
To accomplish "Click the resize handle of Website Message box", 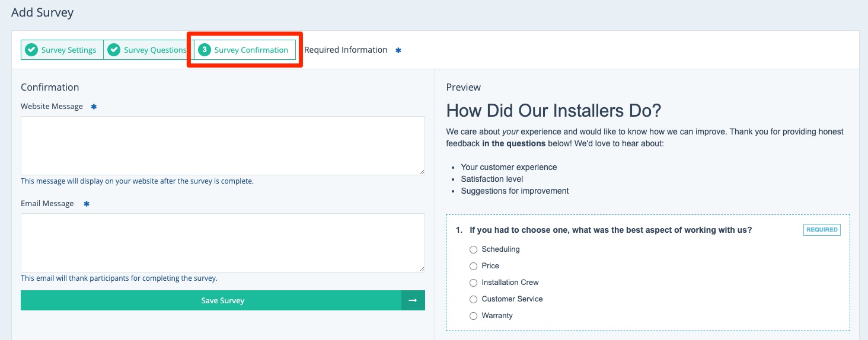I will [422, 172].
